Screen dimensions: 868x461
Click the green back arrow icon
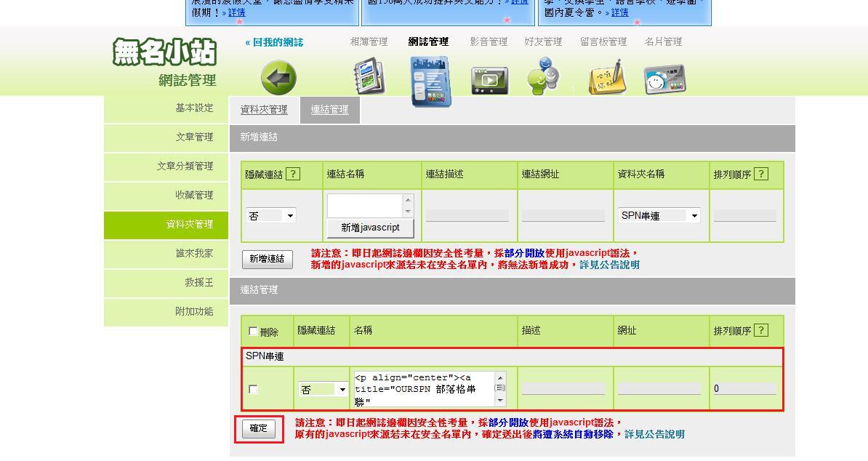278,78
